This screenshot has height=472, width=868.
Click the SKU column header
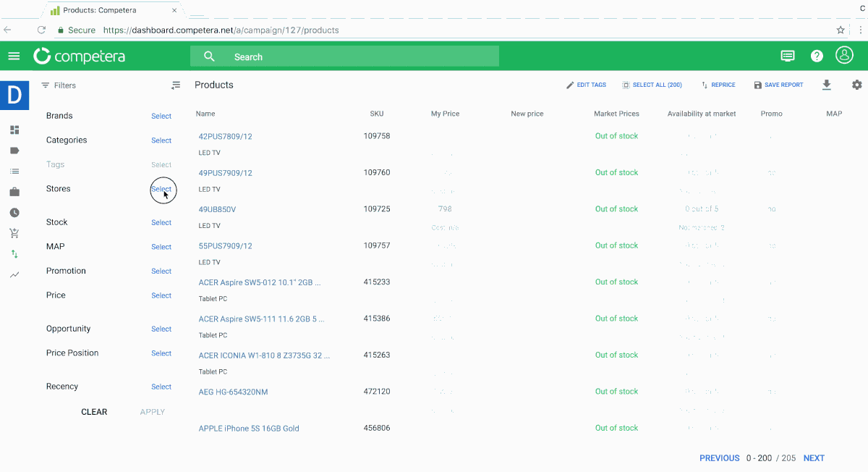click(377, 114)
